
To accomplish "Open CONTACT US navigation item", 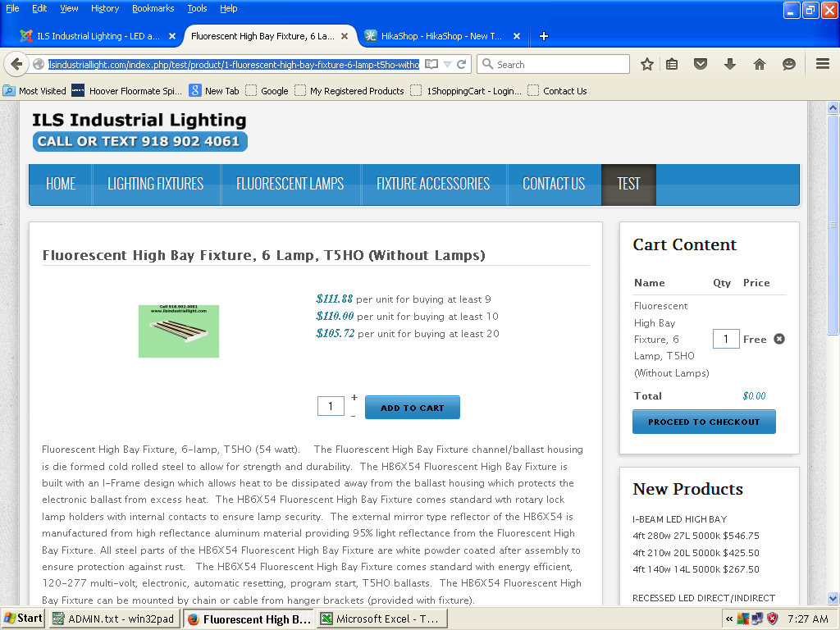I will click(554, 185).
